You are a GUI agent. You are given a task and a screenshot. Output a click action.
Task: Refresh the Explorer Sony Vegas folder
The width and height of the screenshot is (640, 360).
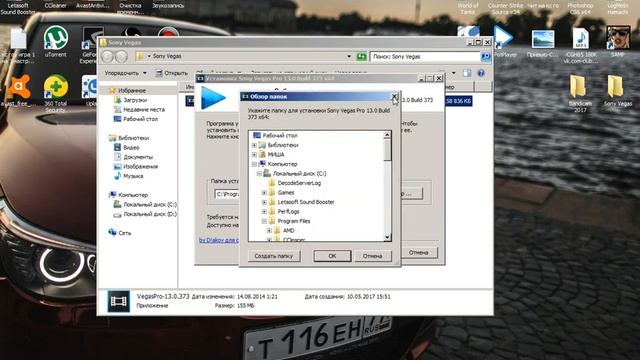(x=361, y=56)
